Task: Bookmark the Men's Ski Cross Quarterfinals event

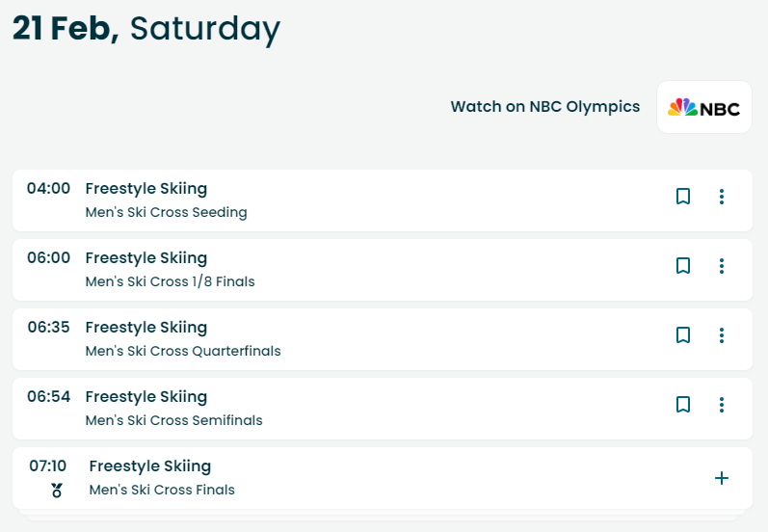Action: coord(683,335)
